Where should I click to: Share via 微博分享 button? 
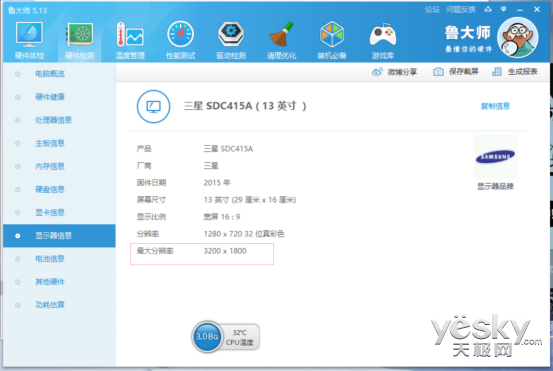coord(394,72)
